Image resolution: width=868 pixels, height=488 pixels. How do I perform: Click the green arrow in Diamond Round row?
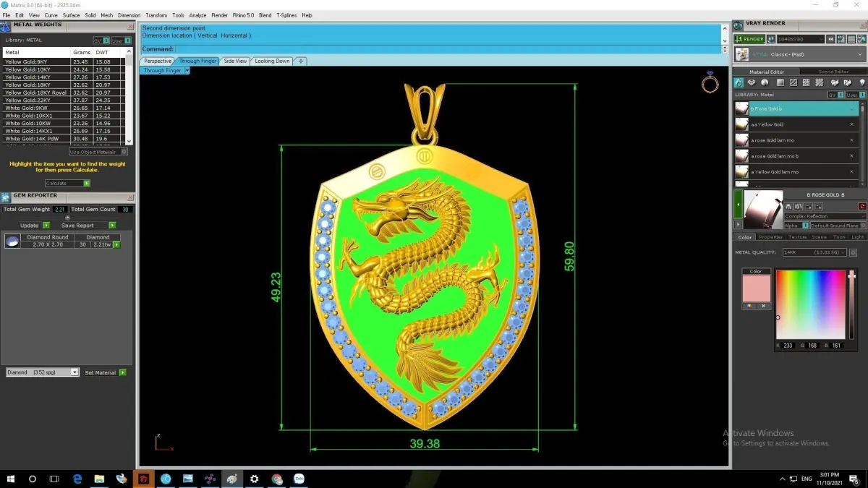tap(116, 244)
